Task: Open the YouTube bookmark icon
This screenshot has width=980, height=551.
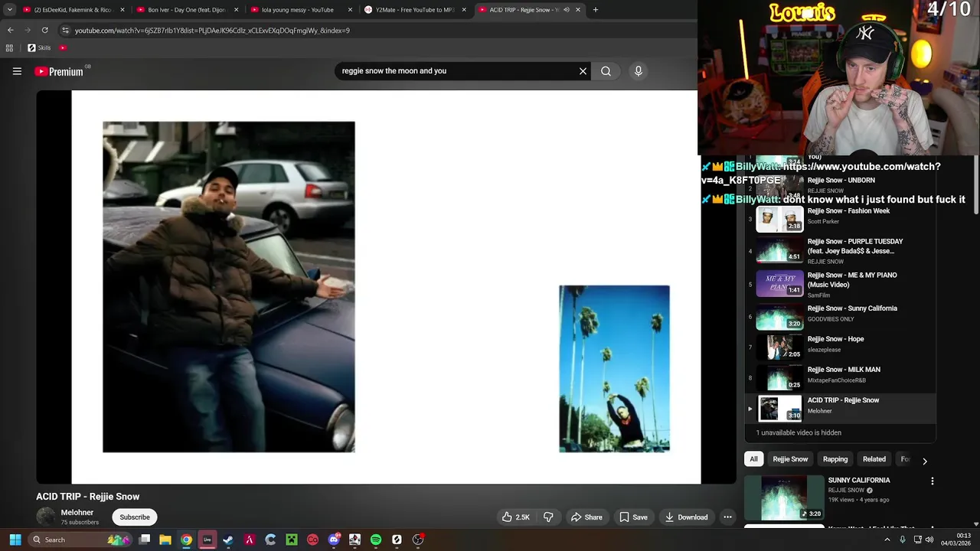Action: (63, 47)
